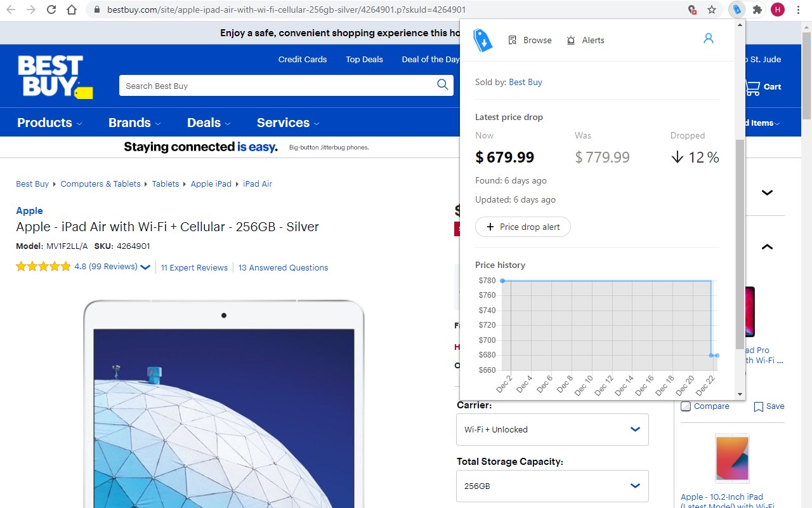Open the Credit Cards link
Screen dimensions: 812x508
(303, 59)
